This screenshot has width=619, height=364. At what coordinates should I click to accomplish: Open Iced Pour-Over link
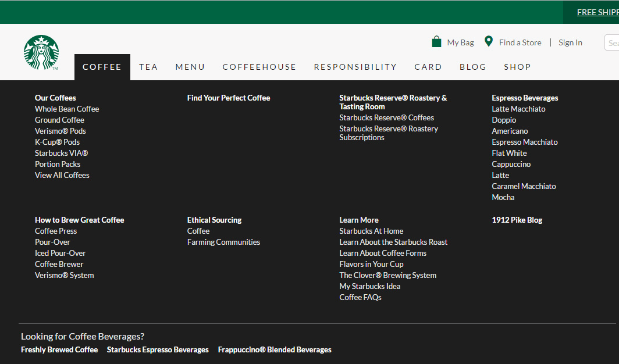click(x=60, y=253)
